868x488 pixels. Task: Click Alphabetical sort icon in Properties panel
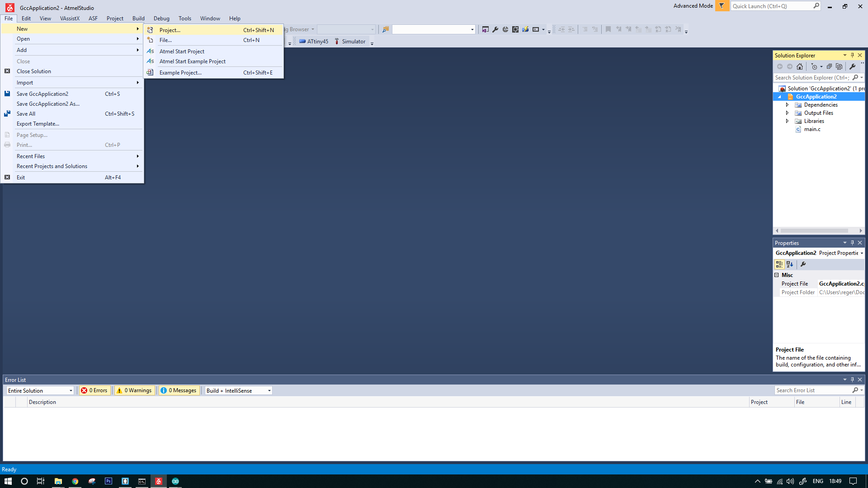point(790,264)
